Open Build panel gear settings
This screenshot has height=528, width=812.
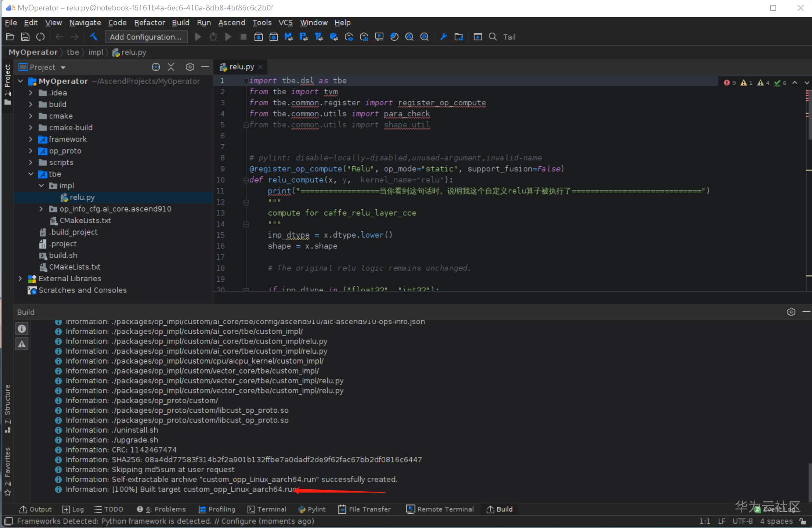791,312
